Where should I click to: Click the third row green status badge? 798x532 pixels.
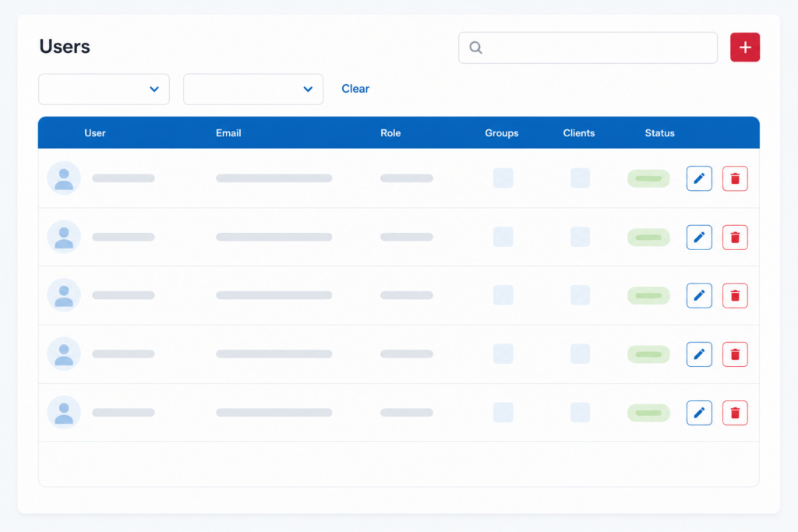coord(648,295)
